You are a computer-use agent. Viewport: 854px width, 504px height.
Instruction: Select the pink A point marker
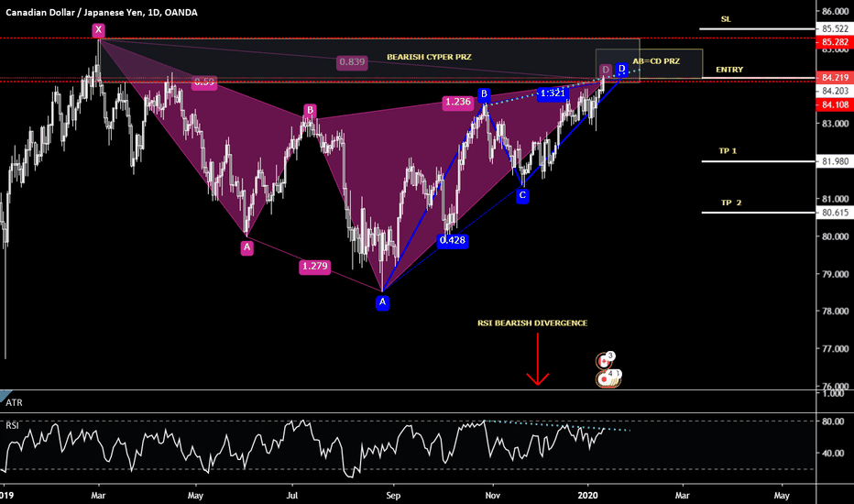[246, 247]
